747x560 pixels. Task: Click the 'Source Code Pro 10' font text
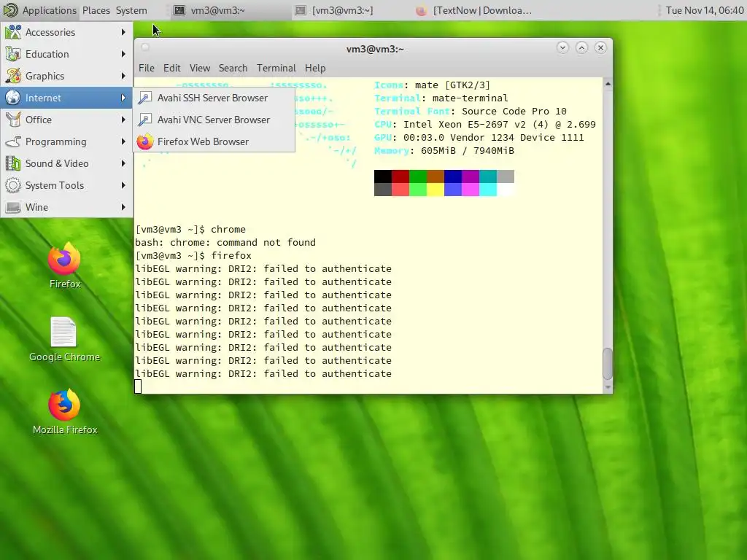514,111
